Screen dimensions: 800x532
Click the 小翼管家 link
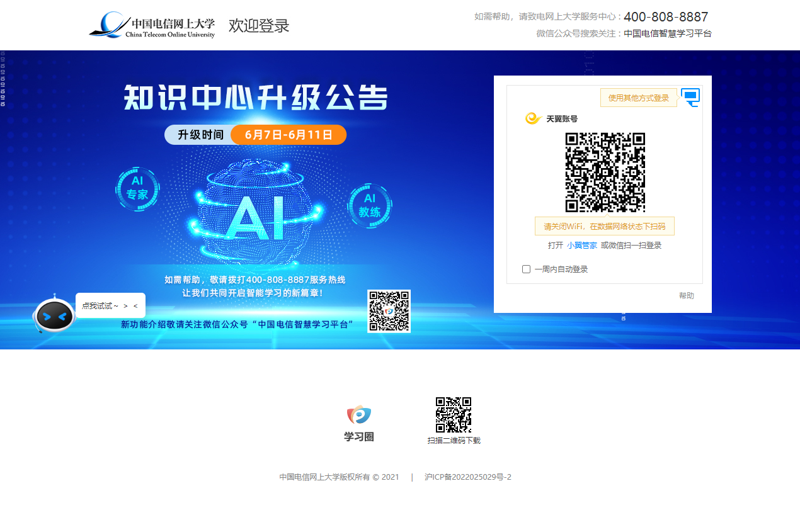point(582,246)
